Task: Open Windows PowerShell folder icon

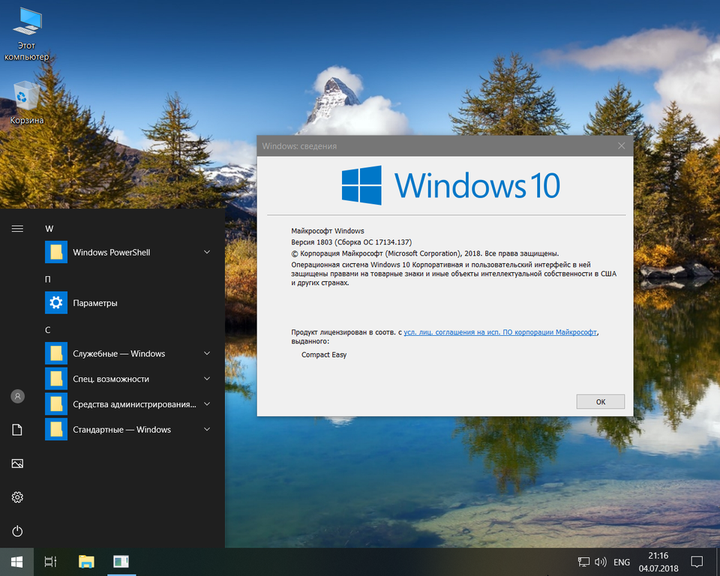Action: 56,252
